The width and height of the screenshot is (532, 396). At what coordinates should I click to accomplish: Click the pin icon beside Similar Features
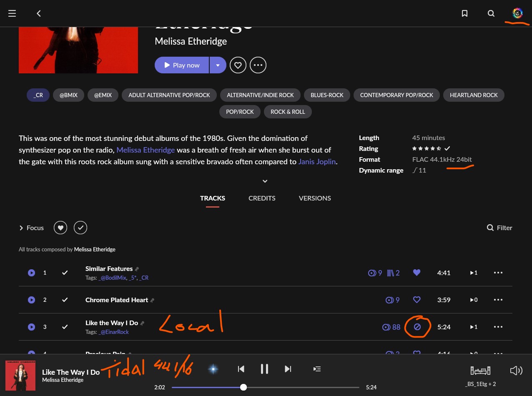click(137, 269)
